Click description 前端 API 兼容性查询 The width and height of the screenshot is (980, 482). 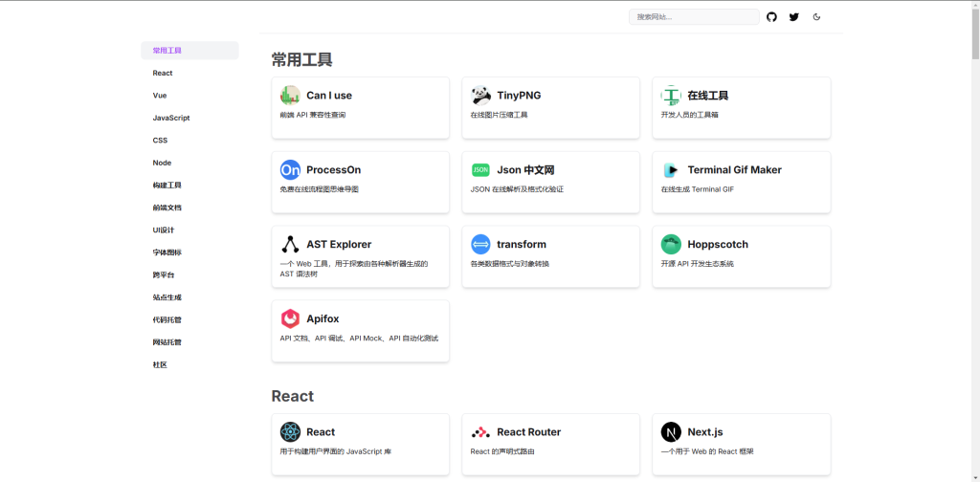[x=313, y=115]
